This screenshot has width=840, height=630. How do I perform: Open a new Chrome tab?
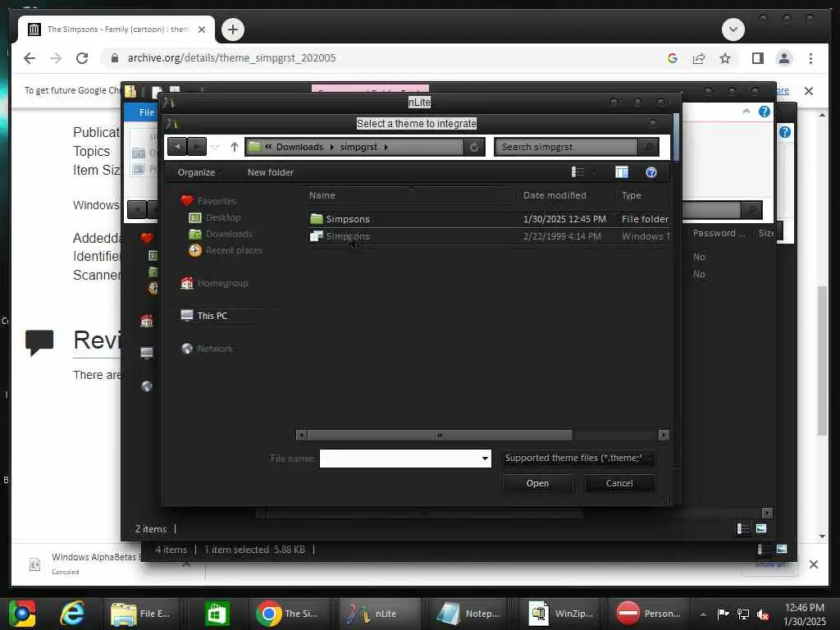point(232,30)
